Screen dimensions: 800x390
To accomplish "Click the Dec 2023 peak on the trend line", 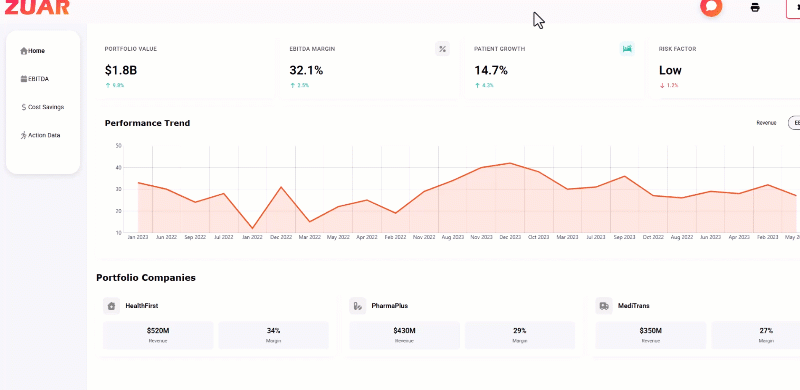I will [510, 163].
